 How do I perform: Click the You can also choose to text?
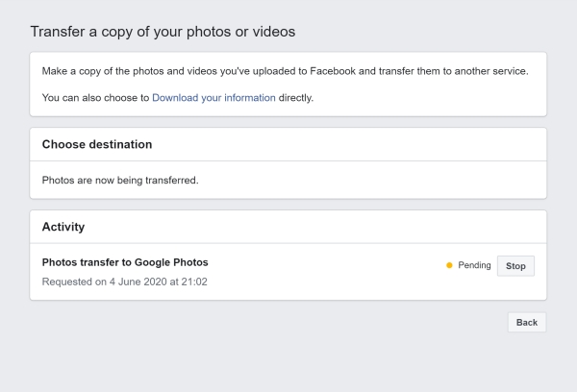(x=95, y=98)
